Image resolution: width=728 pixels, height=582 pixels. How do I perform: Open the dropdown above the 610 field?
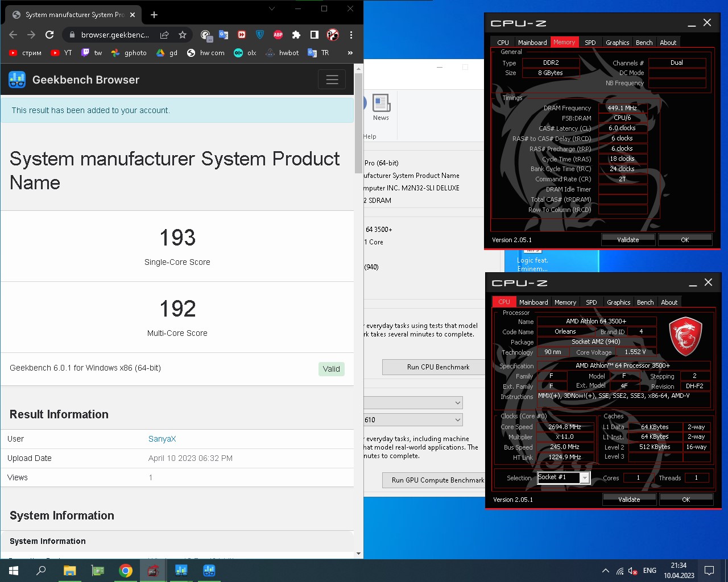click(413, 403)
